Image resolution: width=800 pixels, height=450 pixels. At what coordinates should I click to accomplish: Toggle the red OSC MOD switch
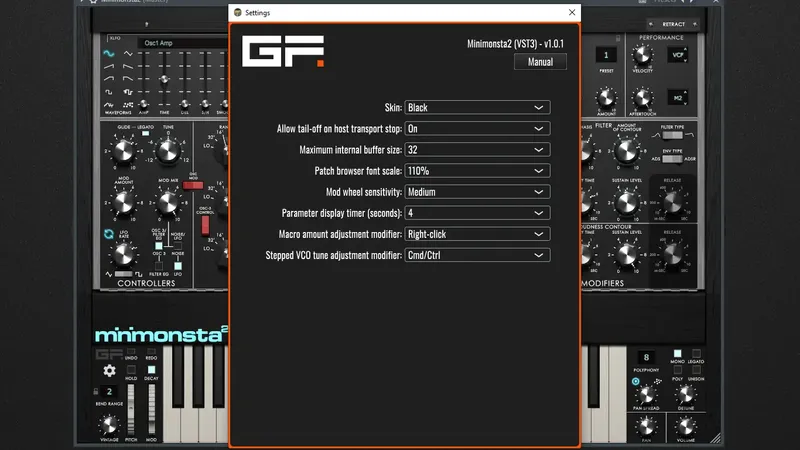pos(193,185)
